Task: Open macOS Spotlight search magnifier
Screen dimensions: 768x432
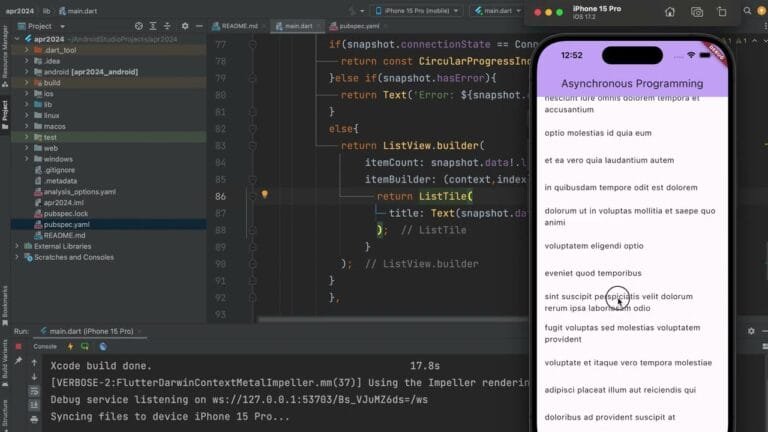Action: pyautogui.click(x=747, y=11)
